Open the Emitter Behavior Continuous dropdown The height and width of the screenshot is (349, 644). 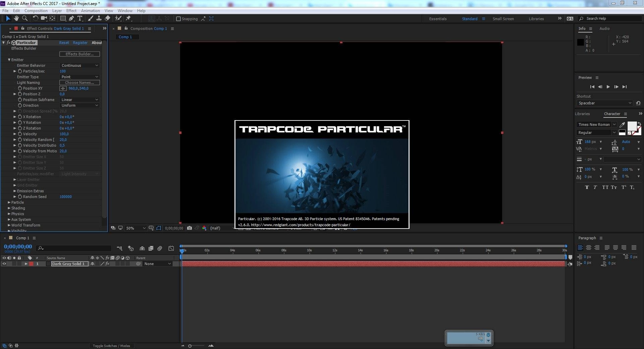pos(80,65)
